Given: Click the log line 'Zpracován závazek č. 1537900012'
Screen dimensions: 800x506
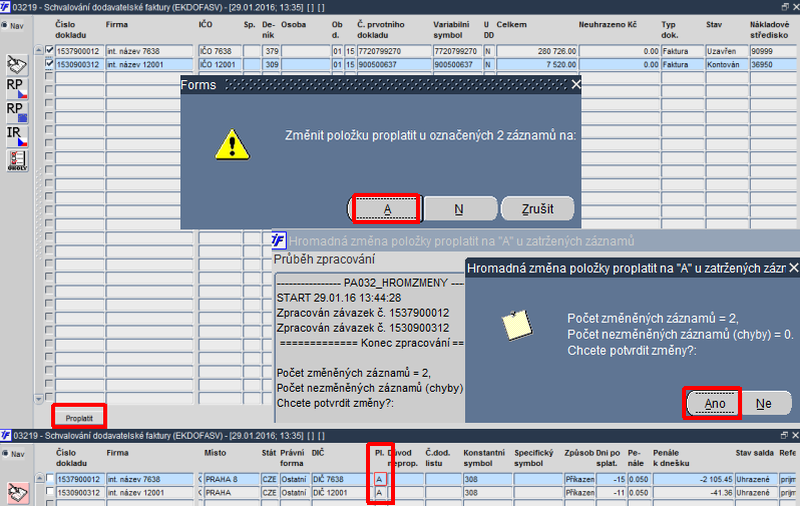Looking at the screenshot, I should coord(363,313).
